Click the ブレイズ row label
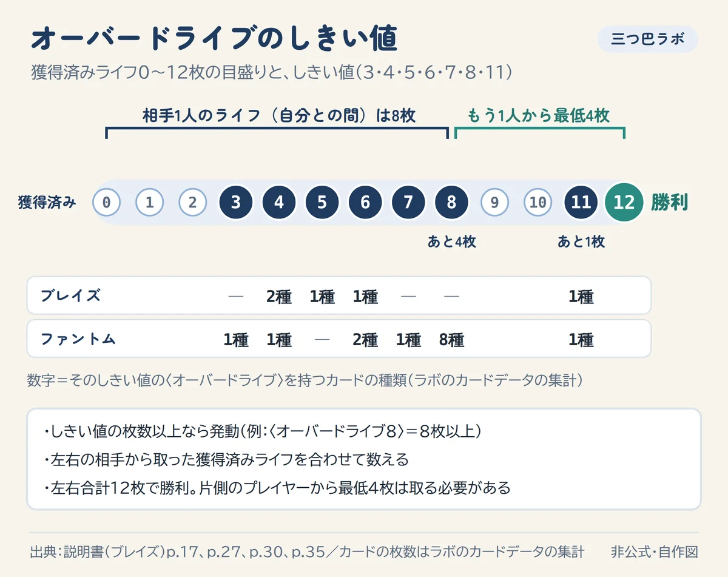 click(x=70, y=296)
